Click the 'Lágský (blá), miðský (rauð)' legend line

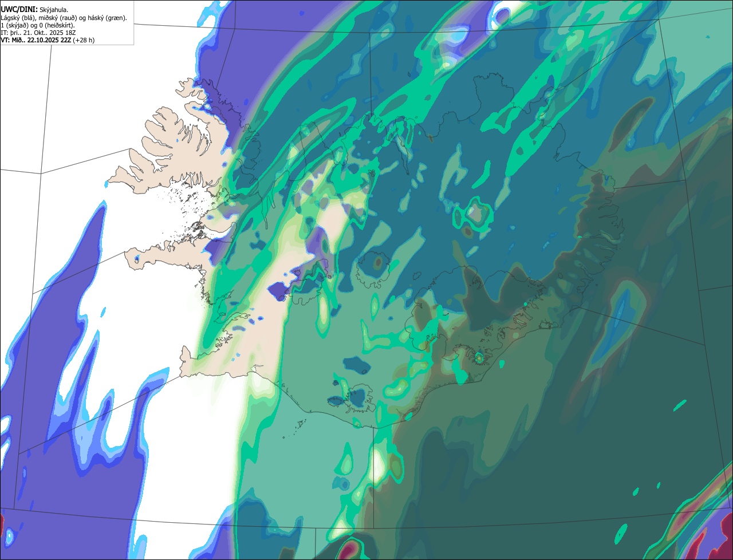pyautogui.click(x=64, y=18)
